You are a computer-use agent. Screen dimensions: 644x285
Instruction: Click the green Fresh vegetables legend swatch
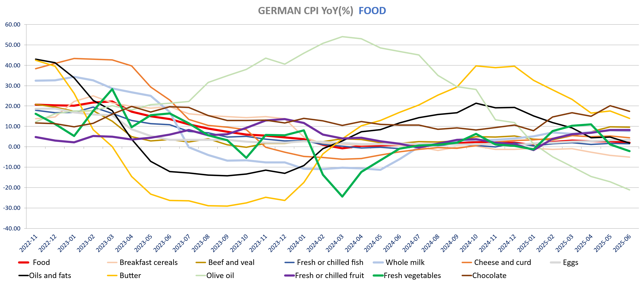[378, 275]
